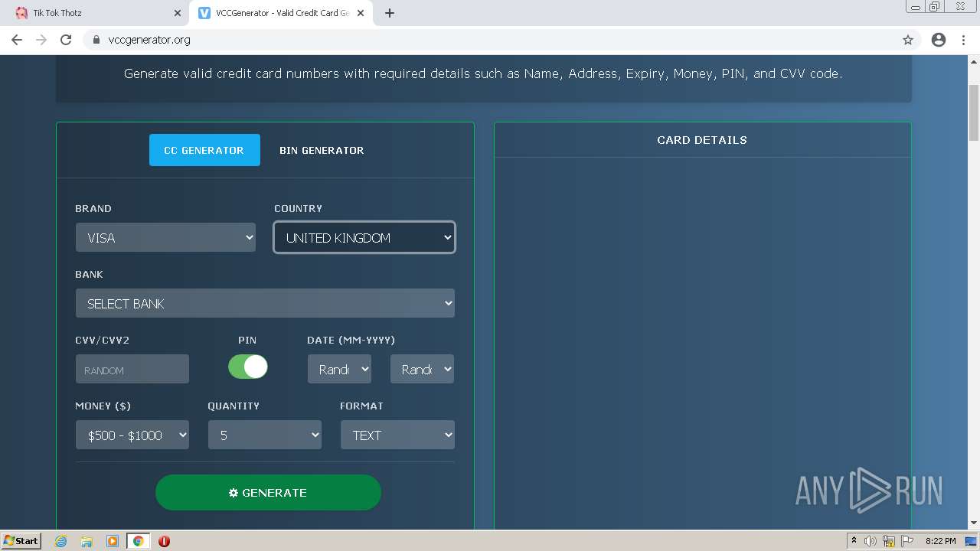Open the expiry month dropdown
The image size is (980, 551).
[x=339, y=370]
